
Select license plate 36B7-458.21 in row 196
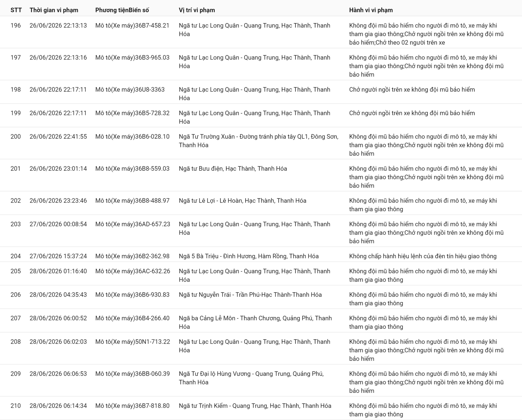pos(152,26)
